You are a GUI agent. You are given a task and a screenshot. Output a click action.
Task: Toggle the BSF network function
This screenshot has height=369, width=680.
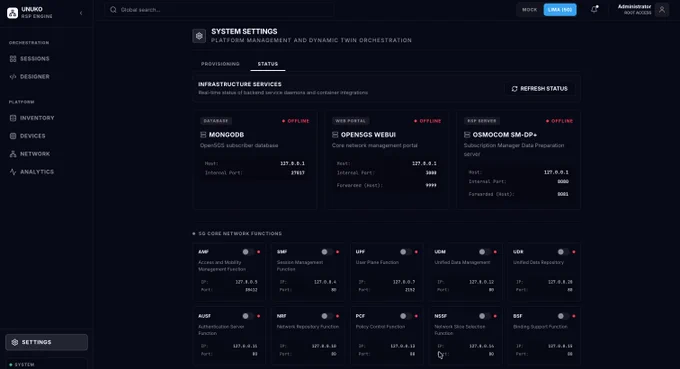[563, 316]
